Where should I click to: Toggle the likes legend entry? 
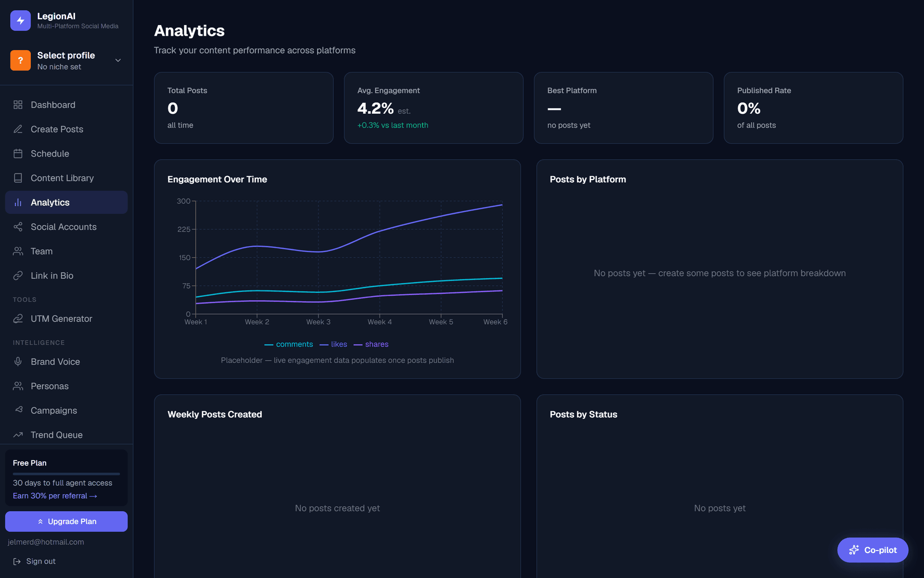333,344
